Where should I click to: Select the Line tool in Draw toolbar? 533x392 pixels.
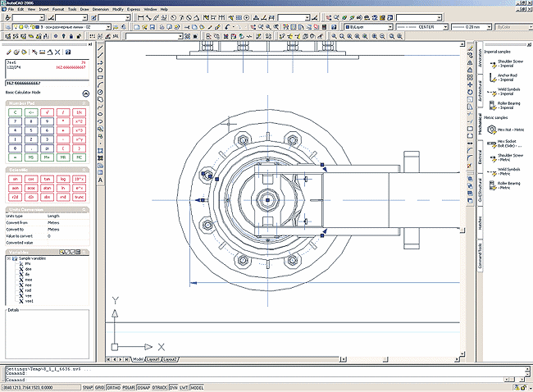point(99,49)
